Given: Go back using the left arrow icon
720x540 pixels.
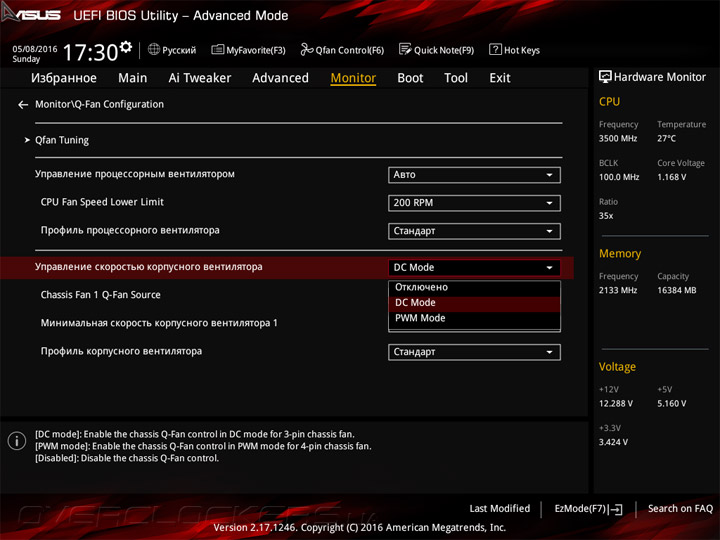Looking at the screenshot, I should [23, 105].
